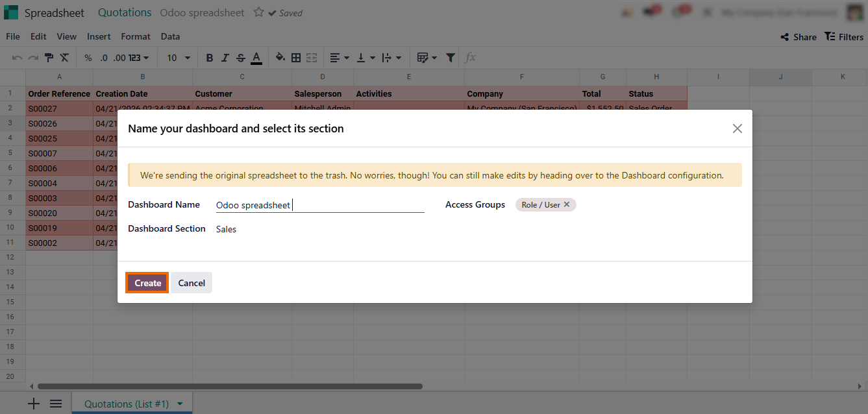Toggle strikethrough formatting
The height and width of the screenshot is (414, 868).
coord(240,58)
